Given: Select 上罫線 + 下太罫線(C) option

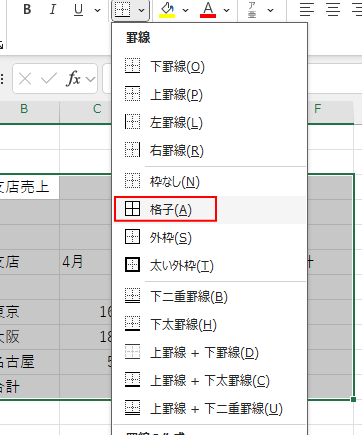Looking at the screenshot, I should click(x=209, y=380).
